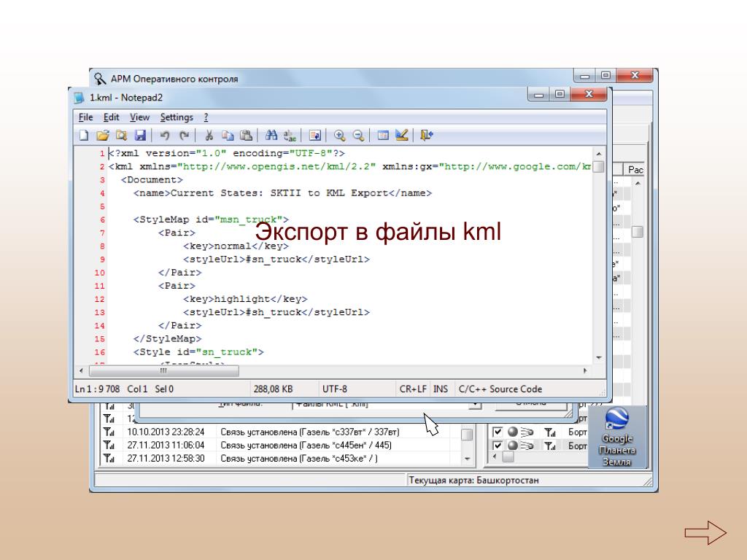The image size is (747, 560).
Task: Open the View menu
Action: [x=139, y=117]
